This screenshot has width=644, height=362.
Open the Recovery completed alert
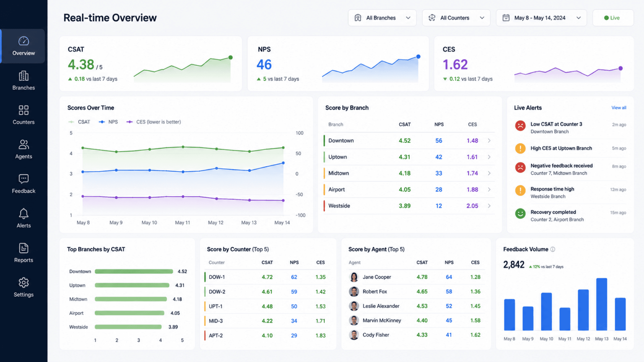[570, 216]
